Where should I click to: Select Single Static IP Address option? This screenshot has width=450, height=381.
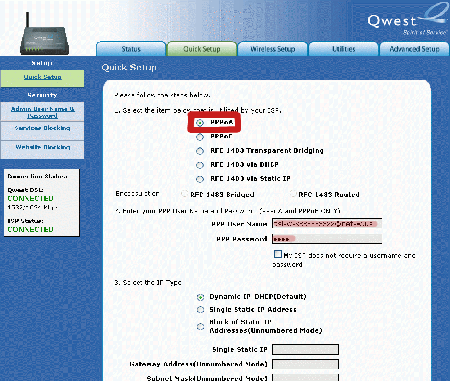(x=200, y=310)
